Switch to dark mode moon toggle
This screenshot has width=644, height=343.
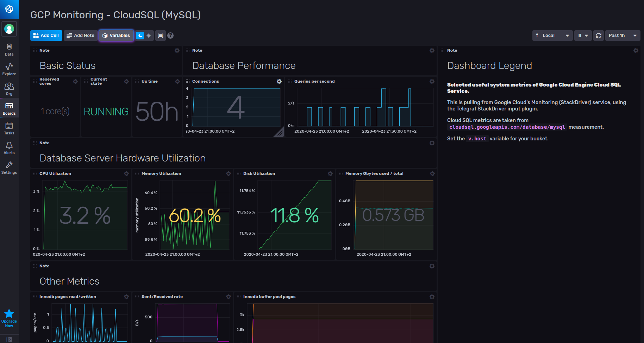pyautogui.click(x=140, y=36)
